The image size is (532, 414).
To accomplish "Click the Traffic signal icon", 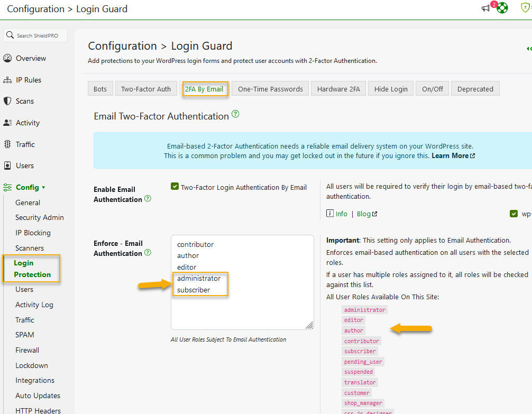I will tap(7, 144).
